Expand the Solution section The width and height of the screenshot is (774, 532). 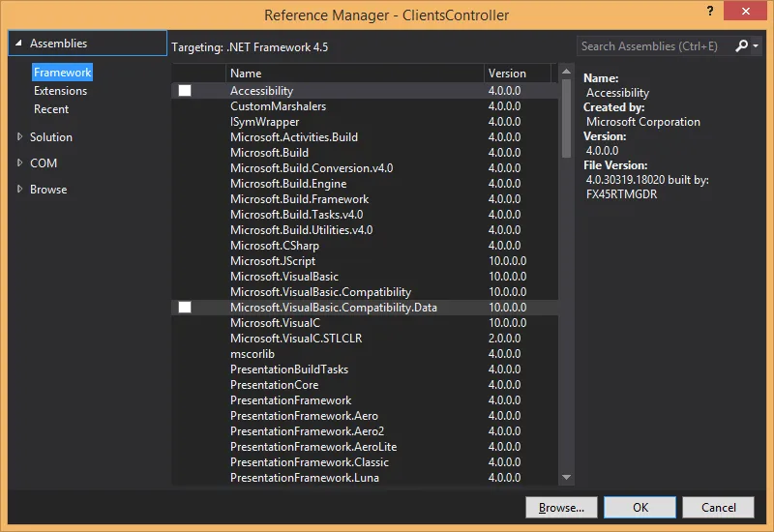(19, 136)
